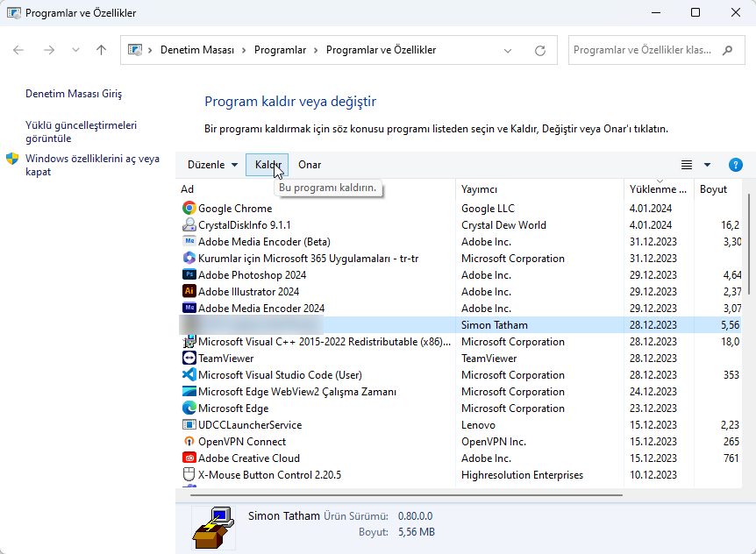The height and width of the screenshot is (554, 756).
Task: Click the Microsoft Edge program icon
Action: [187, 408]
